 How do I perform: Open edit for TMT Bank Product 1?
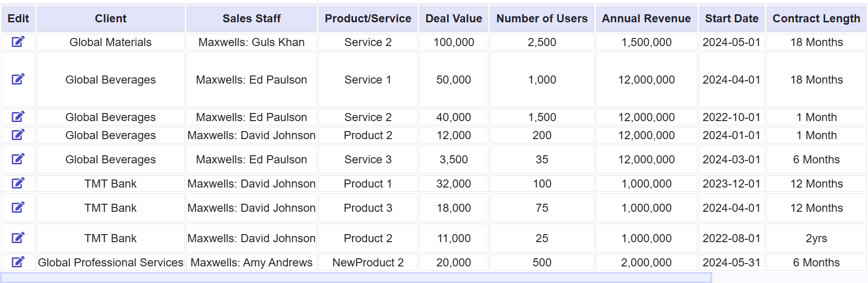click(x=18, y=183)
